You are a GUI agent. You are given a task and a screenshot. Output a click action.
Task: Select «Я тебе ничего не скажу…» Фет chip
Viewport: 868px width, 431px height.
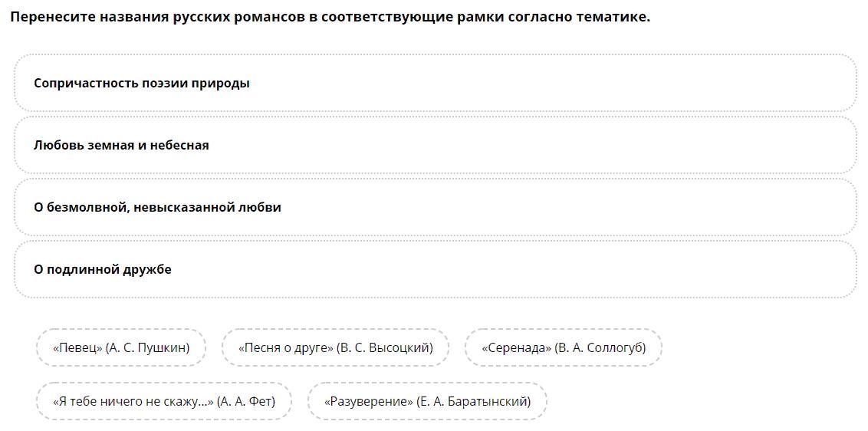(163, 401)
